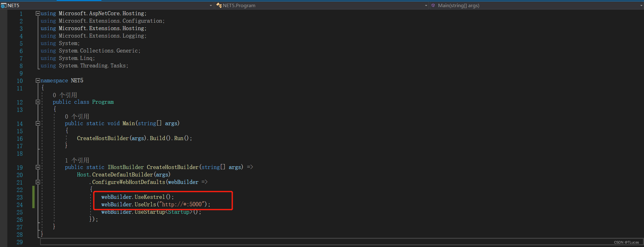Click 'using System;' on line 5

pyautogui.click(x=60, y=43)
